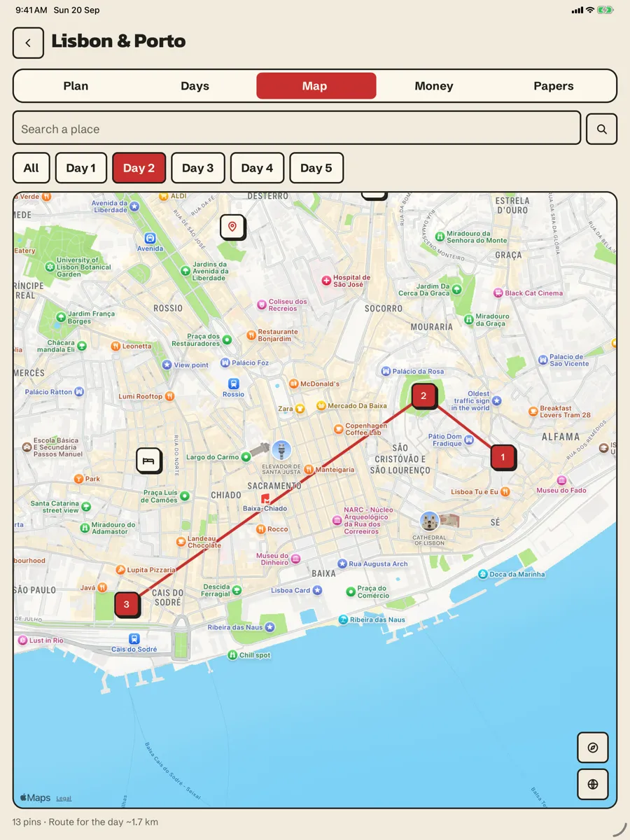Tap the Rua Augusta Arch star icon

pos(342,563)
